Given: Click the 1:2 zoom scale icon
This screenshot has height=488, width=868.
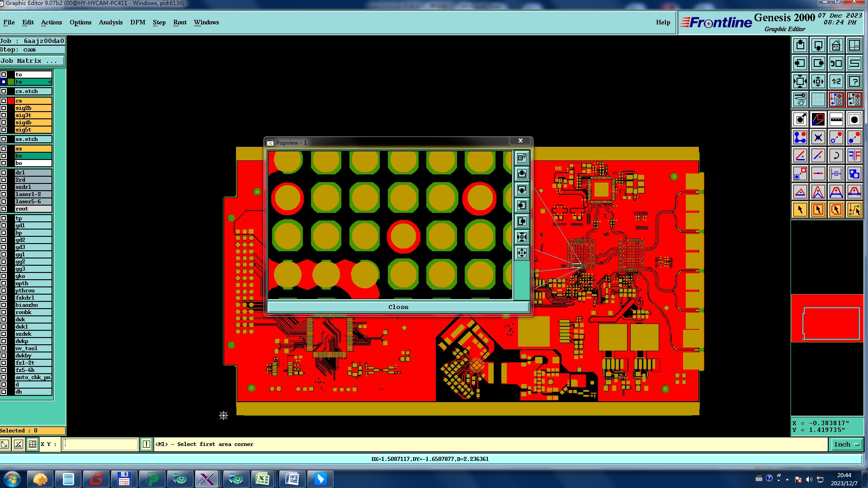Looking at the screenshot, I should click(x=836, y=81).
